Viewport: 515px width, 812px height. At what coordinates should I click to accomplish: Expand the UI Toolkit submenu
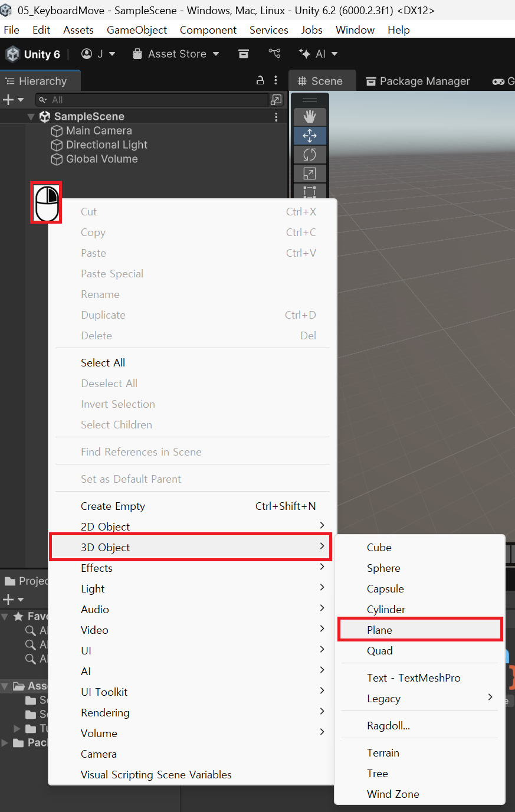coord(192,692)
